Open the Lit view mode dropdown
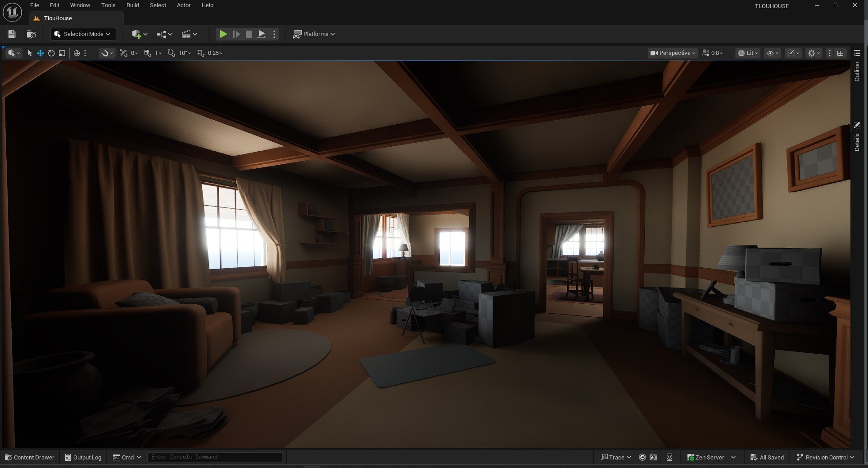868x468 pixels. [748, 53]
